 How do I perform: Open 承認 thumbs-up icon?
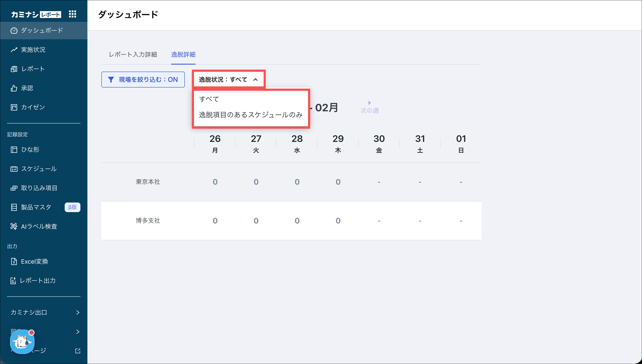click(x=14, y=88)
